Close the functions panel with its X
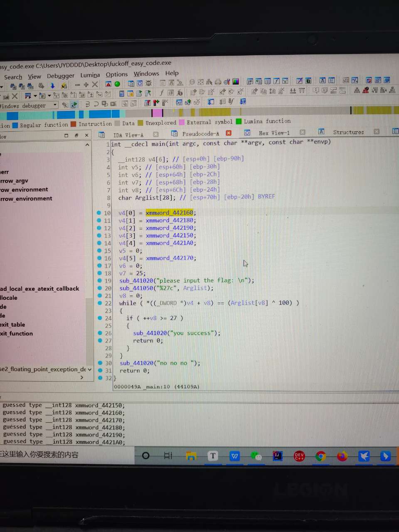This screenshot has height=532, width=399. (x=86, y=135)
